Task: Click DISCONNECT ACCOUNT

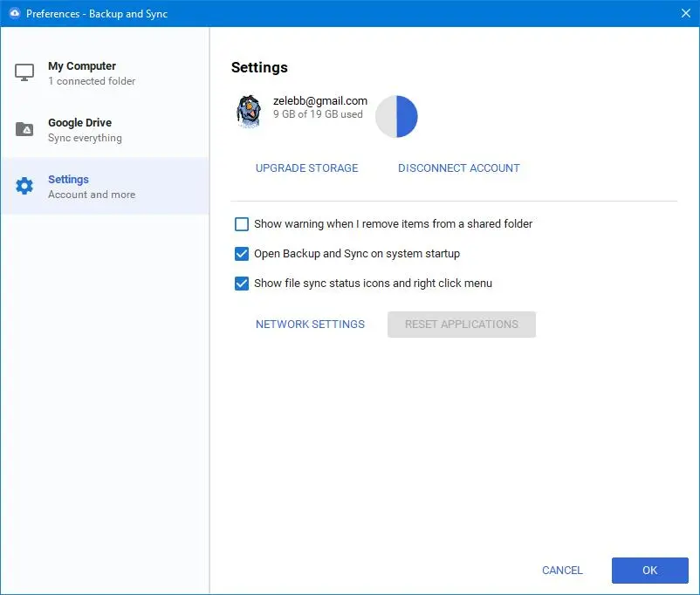Action: pyautogui.click(x=459, y=168)
